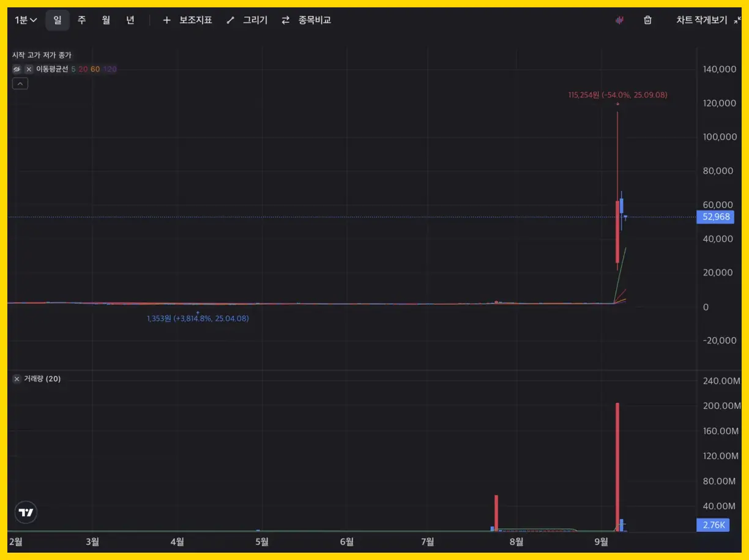Click the swap arrows icon beside 종목비교

285,20
